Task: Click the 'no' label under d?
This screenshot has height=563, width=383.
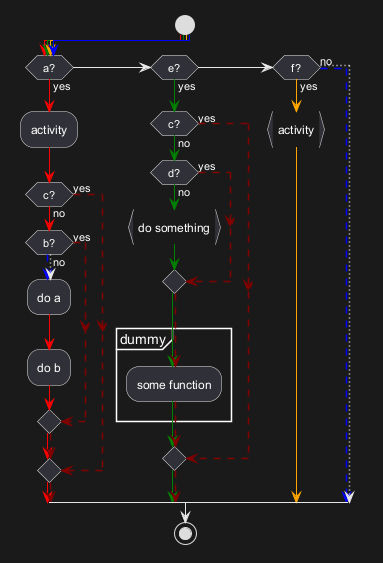Action: [184, 192]
